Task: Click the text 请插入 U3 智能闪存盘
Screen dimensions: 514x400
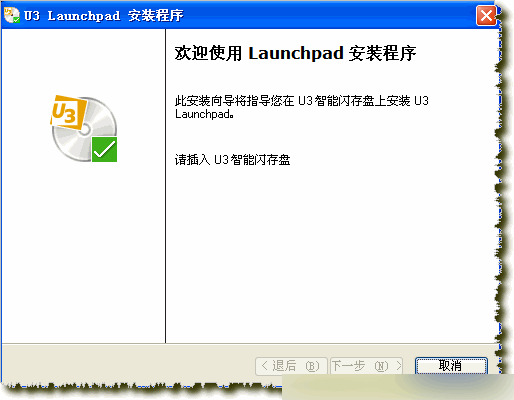Action: [232, 160]
